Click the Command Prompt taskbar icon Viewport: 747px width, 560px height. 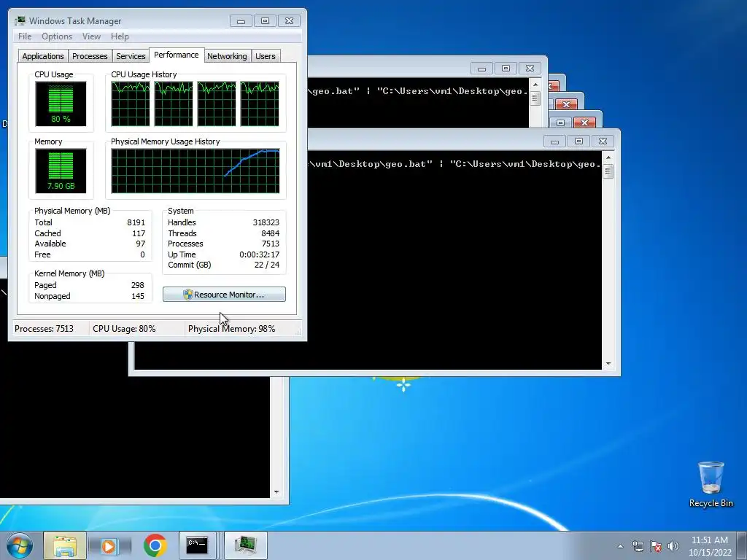pyautogui.click(x=197, y=545)
